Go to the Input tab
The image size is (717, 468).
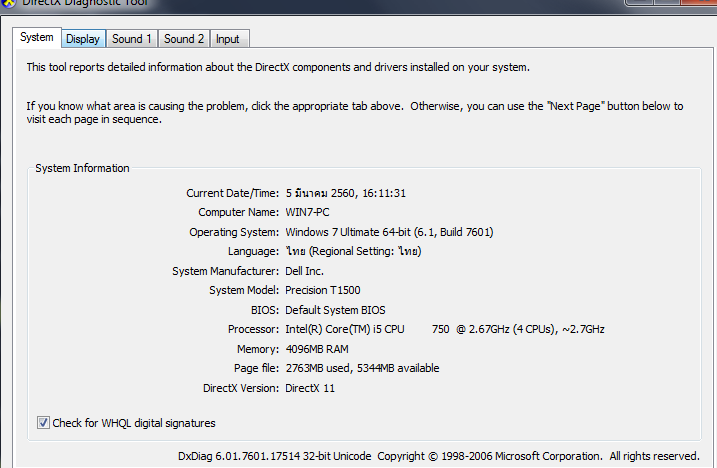(x=228, y=39)
